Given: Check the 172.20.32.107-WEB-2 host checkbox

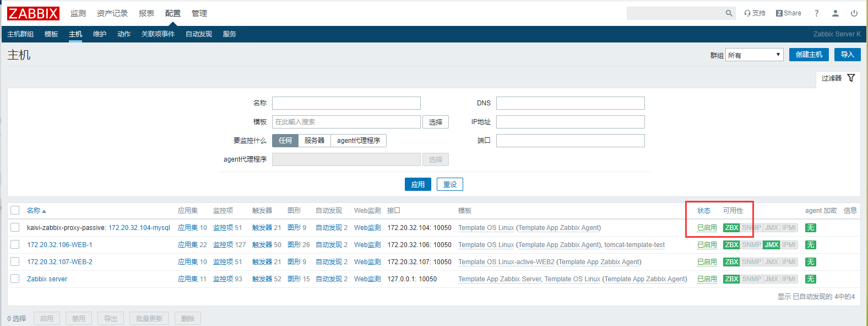Looking at the screenshot, I should point(15,261).
